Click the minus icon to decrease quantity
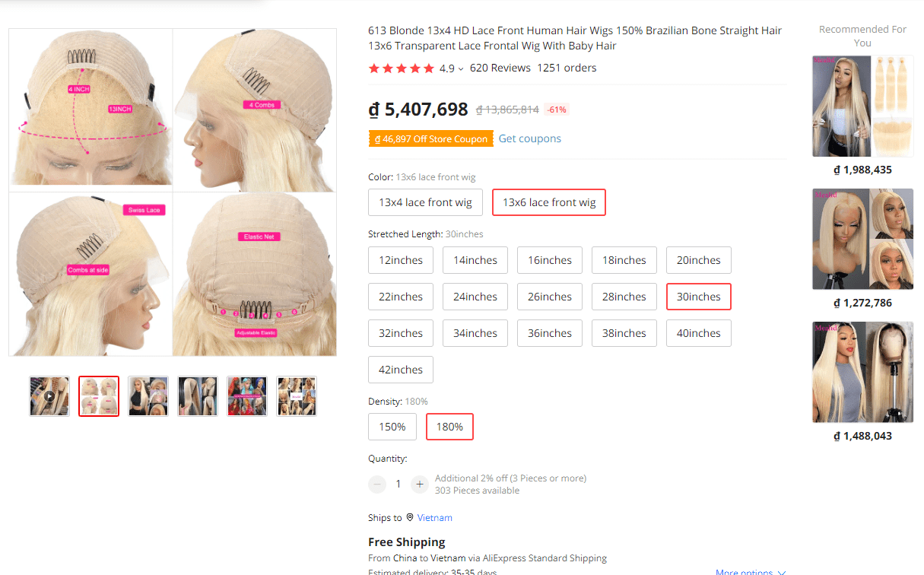 [x=377, y=484]
